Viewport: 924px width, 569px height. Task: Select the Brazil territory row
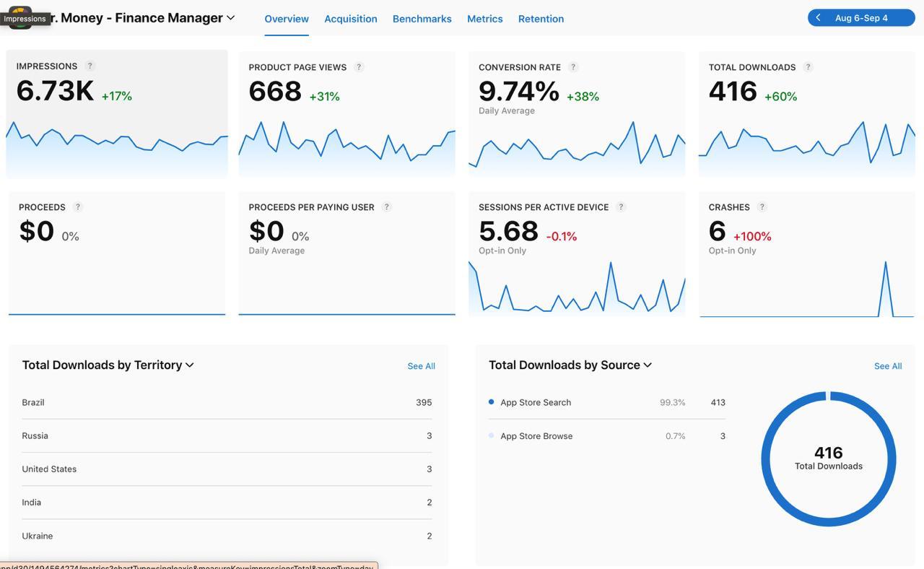[227, 402]
